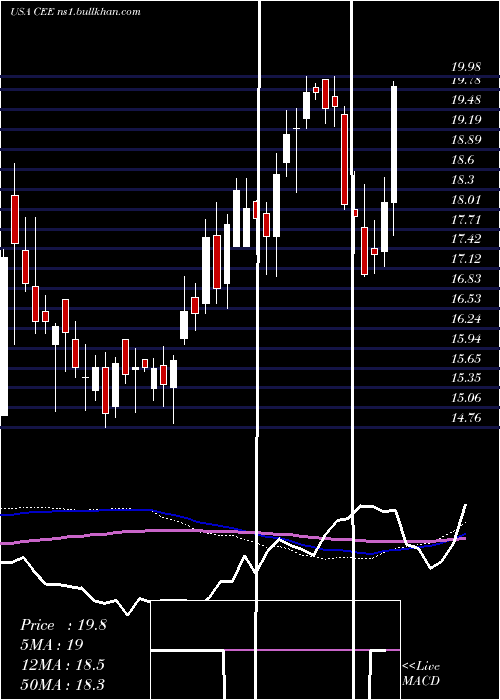Image resolution: width=500 pixels, height=700 pixels.
Task: Click the 16.53 price axis label
Action: click(466, 299)
